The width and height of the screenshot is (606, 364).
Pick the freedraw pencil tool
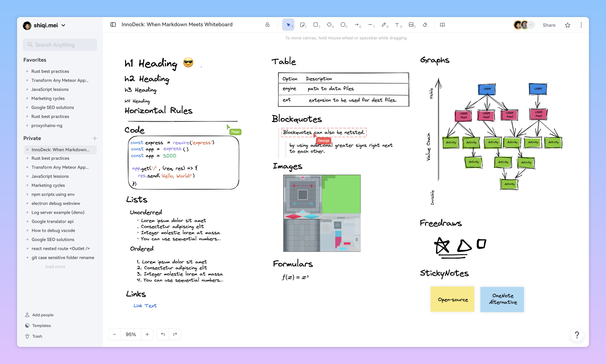[x=384, y=25]
